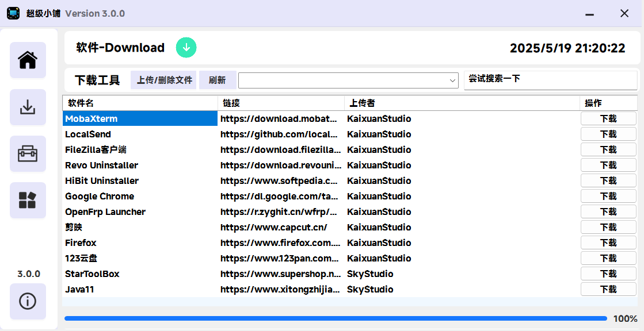Click the https://download.mobat... link cell
The height and width of the screenshot is (331, 644).
(x=281, y=118)
